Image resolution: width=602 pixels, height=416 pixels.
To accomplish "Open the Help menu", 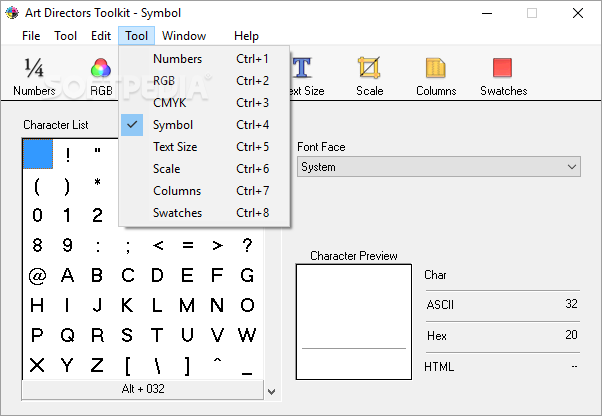I will tap(246, 36).
